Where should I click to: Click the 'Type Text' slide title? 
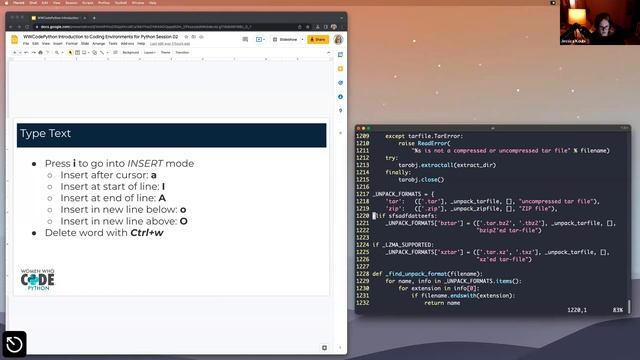[x=45, y=133]
